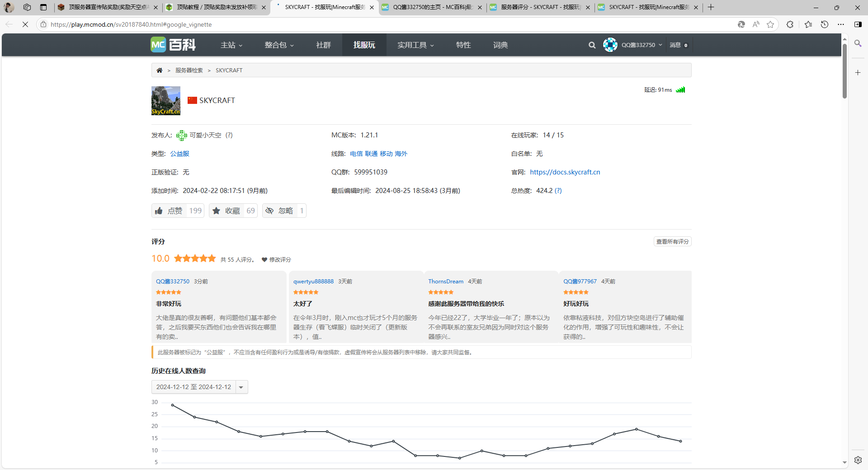Click the heart 修改评分 link

[276, 259]
